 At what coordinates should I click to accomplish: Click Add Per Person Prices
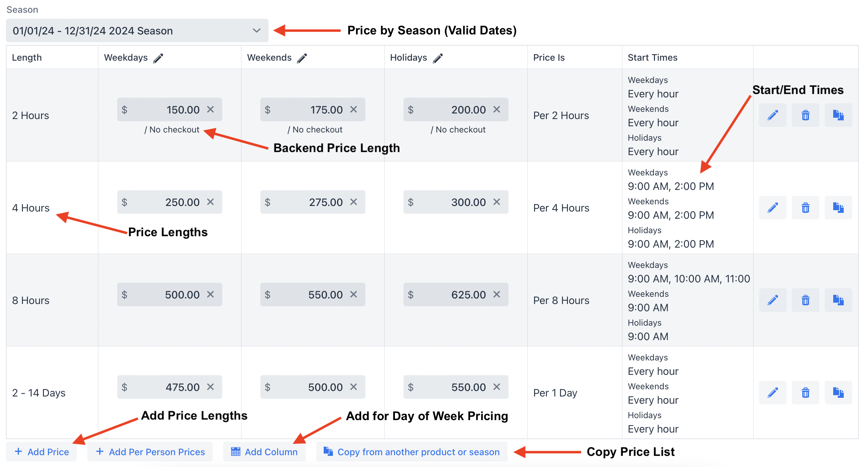coord(150,452)
